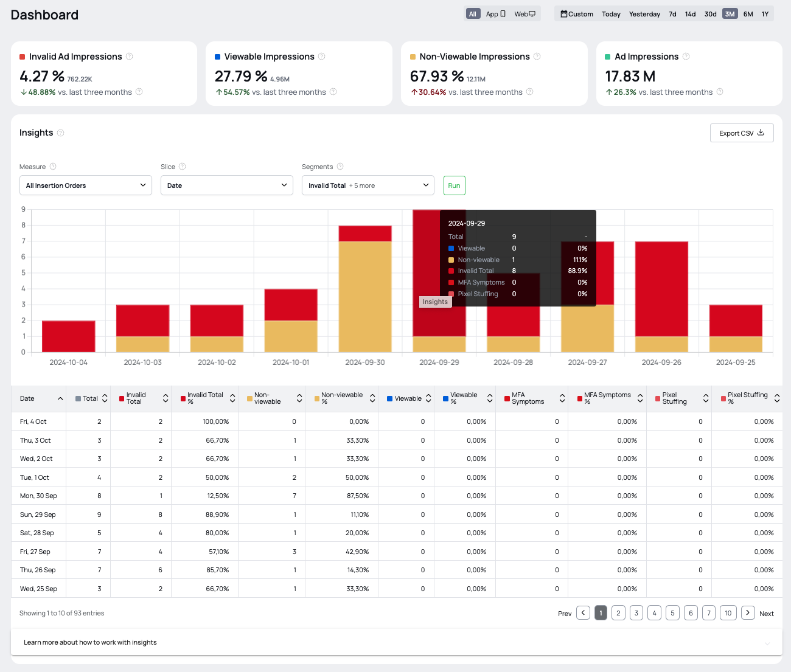
Task: Open the All Insertion Orders dropdown
Action: click(x=86, y=185)
